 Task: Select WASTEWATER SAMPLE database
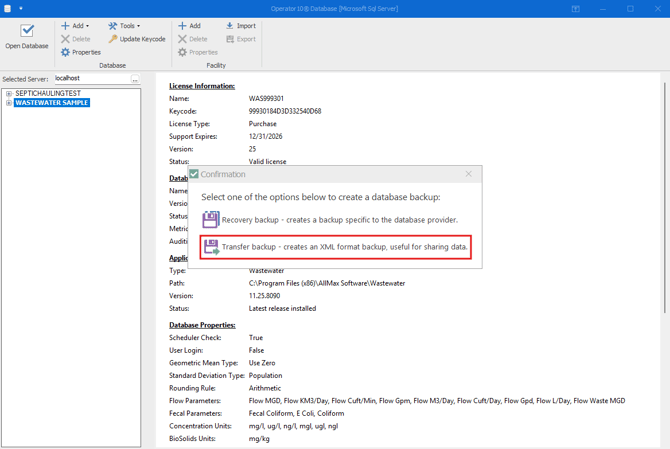[x=52, y=103]
